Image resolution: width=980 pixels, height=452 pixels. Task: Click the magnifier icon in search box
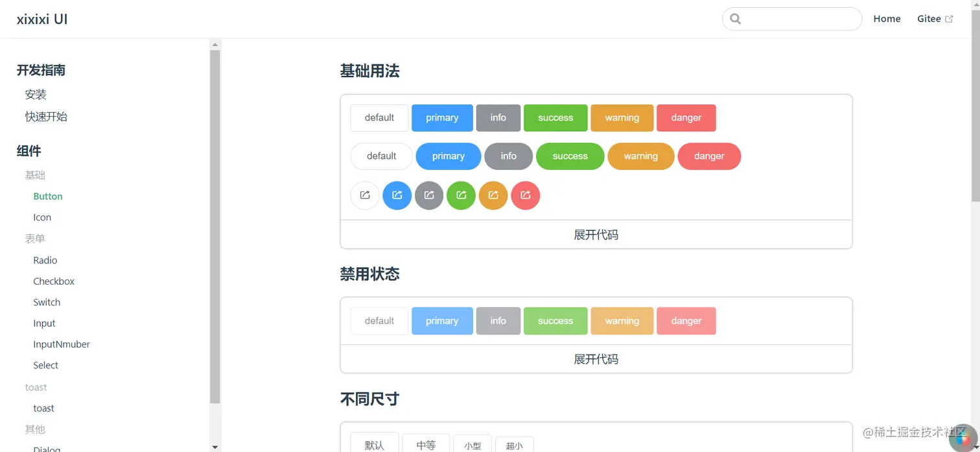(x=735, y=19)
